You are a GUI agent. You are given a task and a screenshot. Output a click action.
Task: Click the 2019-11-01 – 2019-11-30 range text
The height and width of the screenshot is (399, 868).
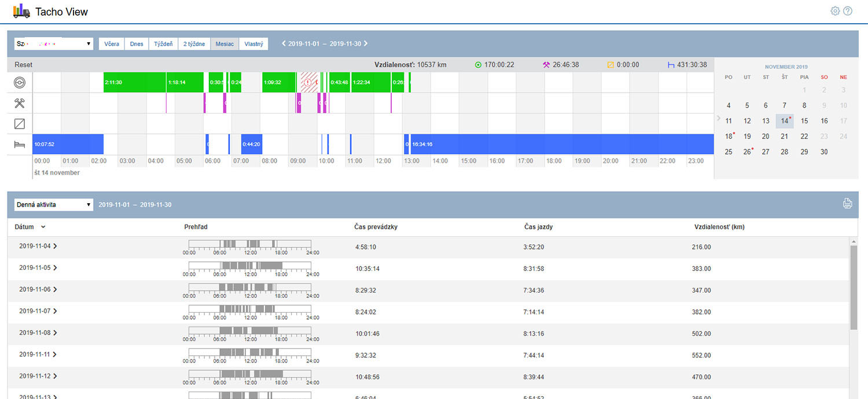coord(325,43)
